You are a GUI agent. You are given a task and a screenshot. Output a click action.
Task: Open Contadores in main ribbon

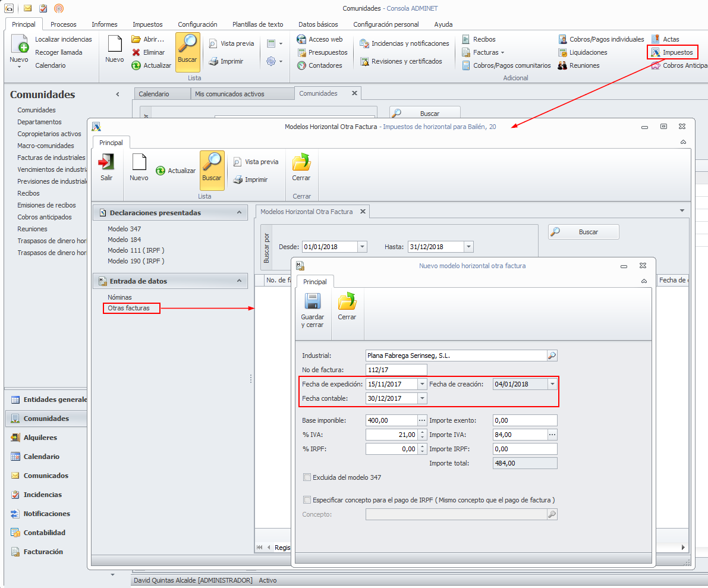pos(320,65)
